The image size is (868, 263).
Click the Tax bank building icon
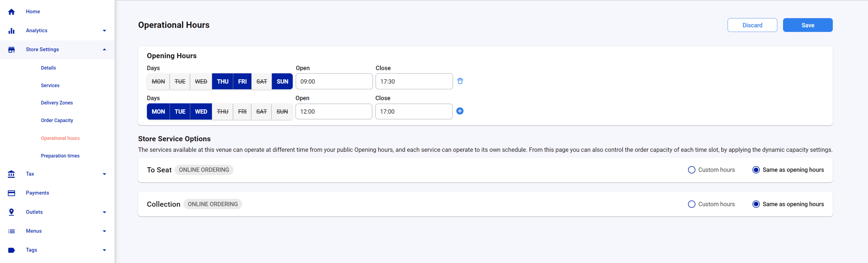point(11,174)
